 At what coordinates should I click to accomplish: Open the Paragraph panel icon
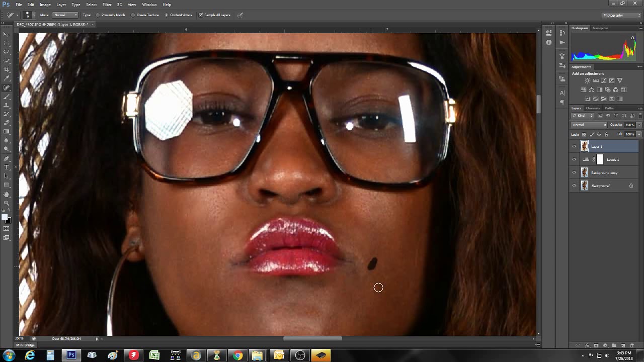point(562,102)
